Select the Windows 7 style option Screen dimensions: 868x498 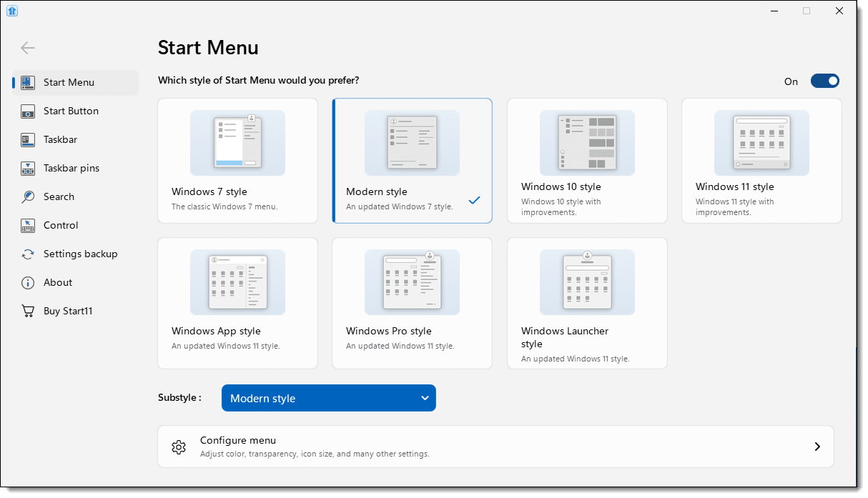point(237,161)
